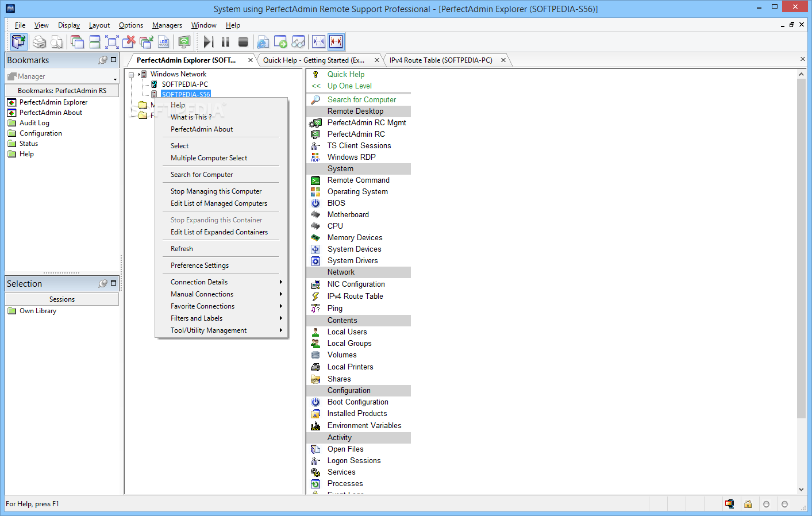Click the Environment Variables icon

[315, 426]
